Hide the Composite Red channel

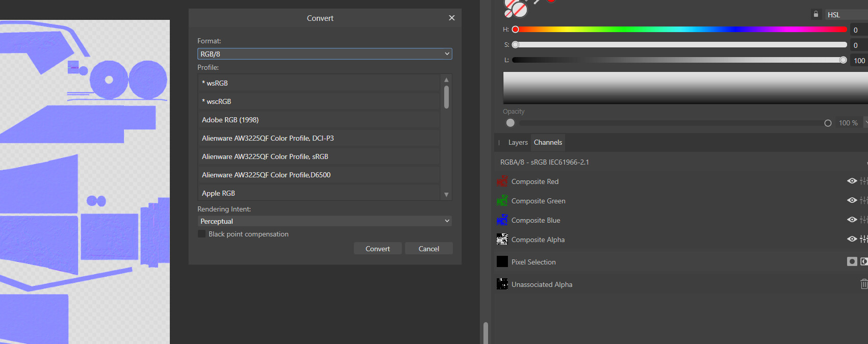coord(852,181)
